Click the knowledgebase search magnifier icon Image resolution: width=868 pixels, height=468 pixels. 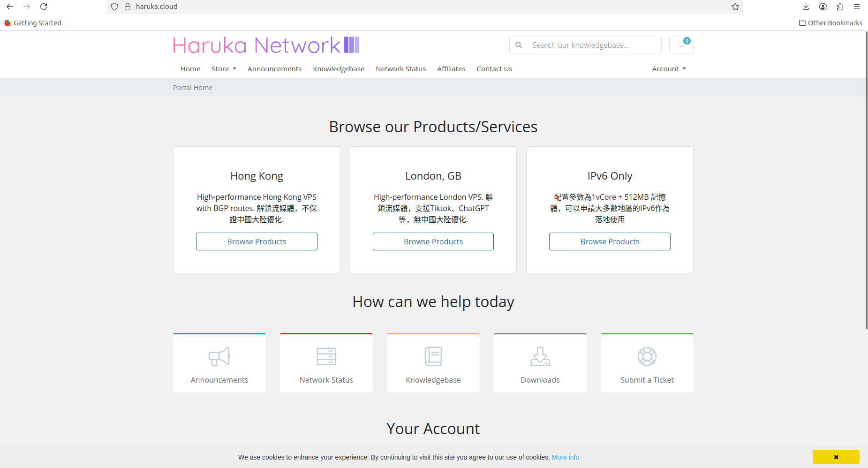pyautogui.click(x=519, y=45)
